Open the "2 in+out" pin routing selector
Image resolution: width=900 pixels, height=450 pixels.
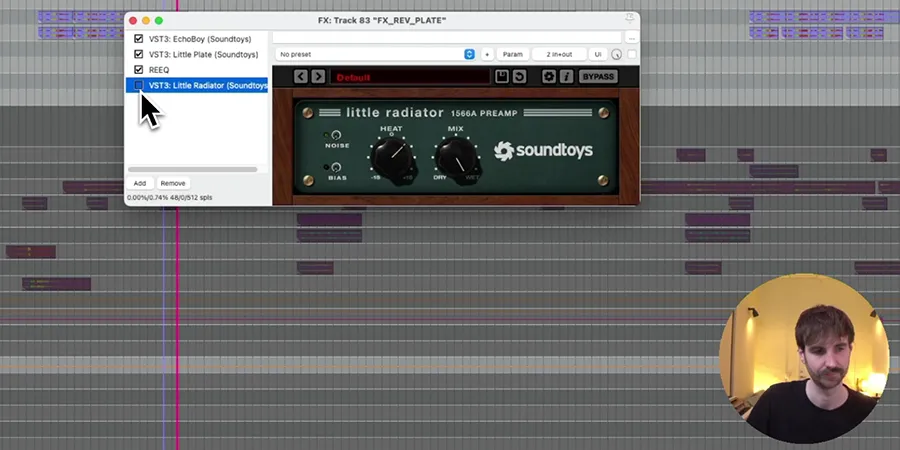559,55
